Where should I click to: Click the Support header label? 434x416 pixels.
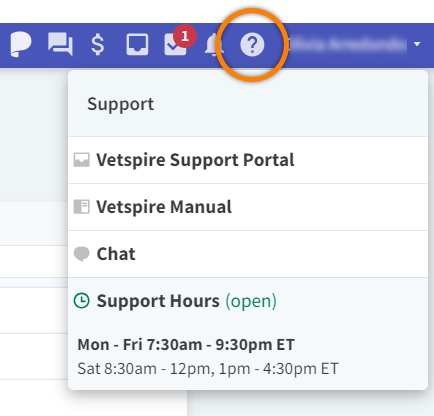[121, 105]
